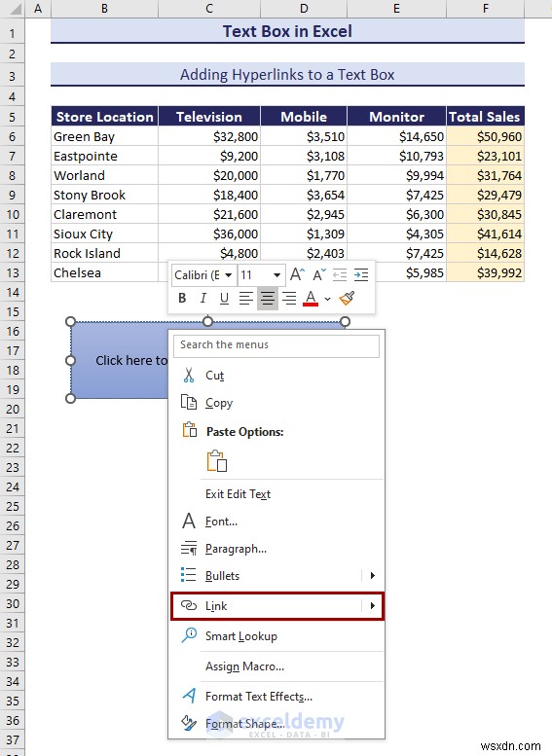This screenshot has height=756, width=552.
Task: Click the Format Painter brush icon
Action: point(347,298)
